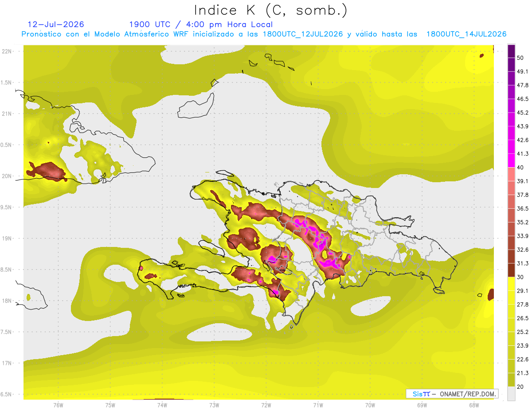The image size is (532, 411).
Task: Pick the magenta colorbar swatch between 40 and 41.3
Action: (511, 160)
